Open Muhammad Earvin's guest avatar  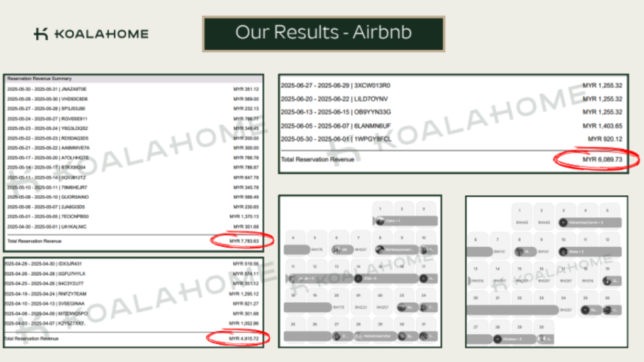click(563, 223)
